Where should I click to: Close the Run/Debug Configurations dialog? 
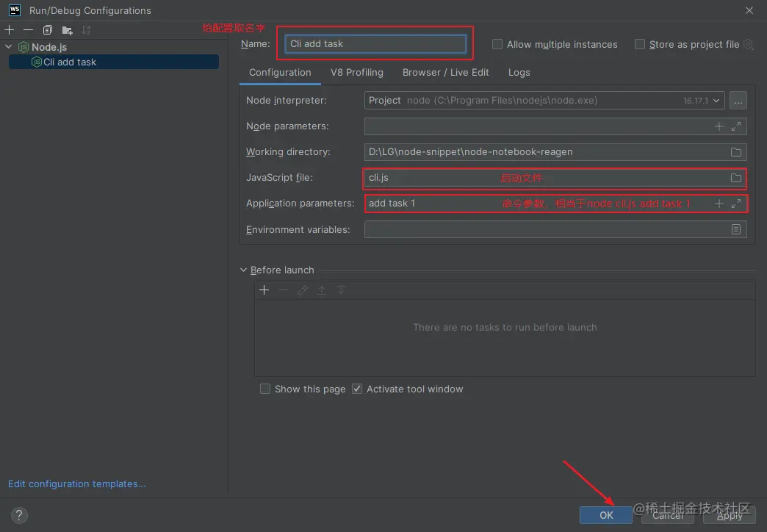[749, 10]
